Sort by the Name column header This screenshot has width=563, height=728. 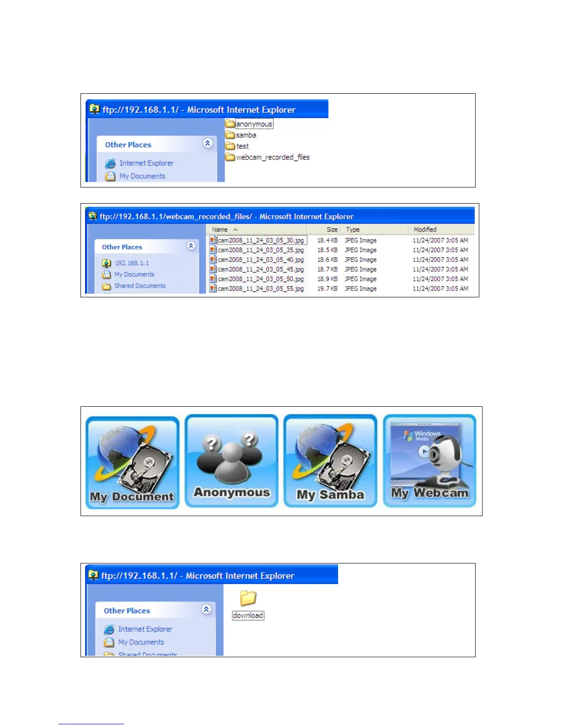click(x=256, y=229)
